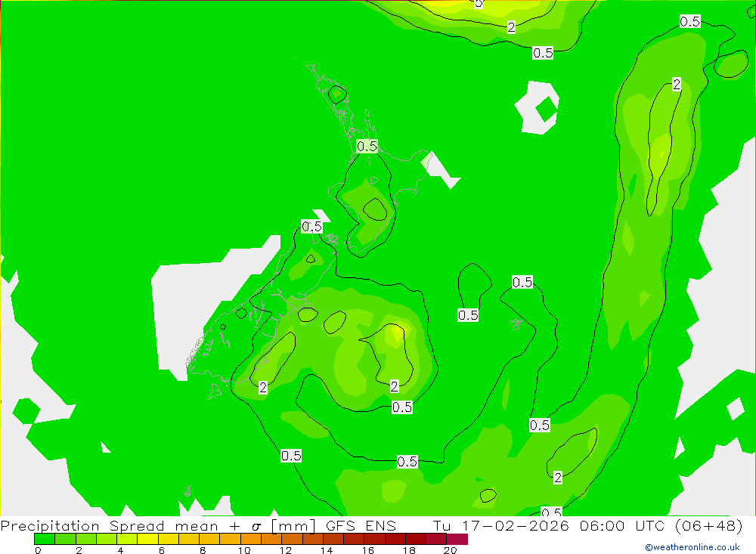Click the legend scale label 20
The width and height of the screenshot is (756, 554).
click(x=451, y=550)
